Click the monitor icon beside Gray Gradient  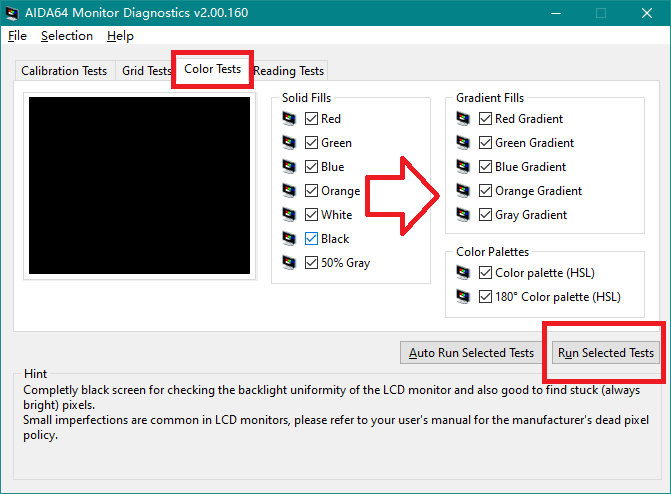pos(464,215)
